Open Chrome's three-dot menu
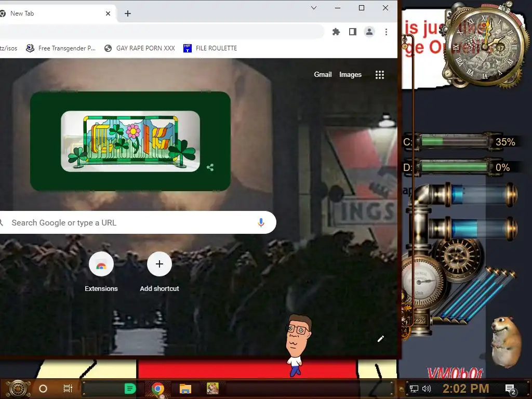 386,32
